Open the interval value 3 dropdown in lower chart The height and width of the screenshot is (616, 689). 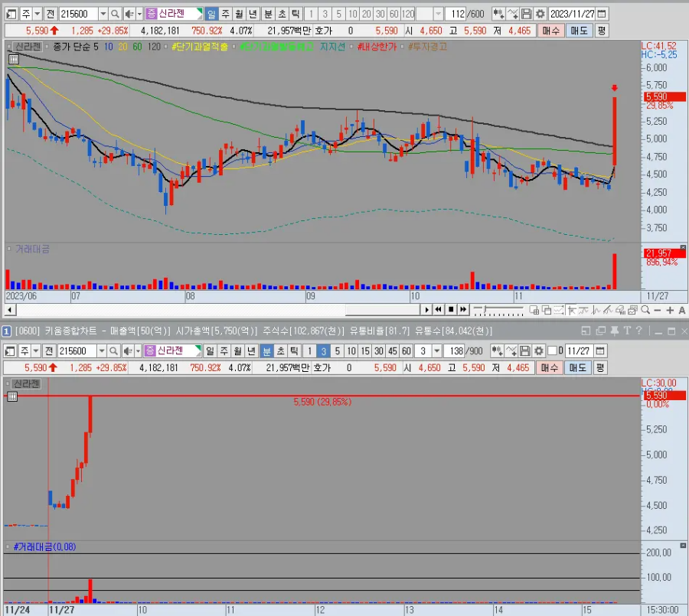click(x=437, y=351)
